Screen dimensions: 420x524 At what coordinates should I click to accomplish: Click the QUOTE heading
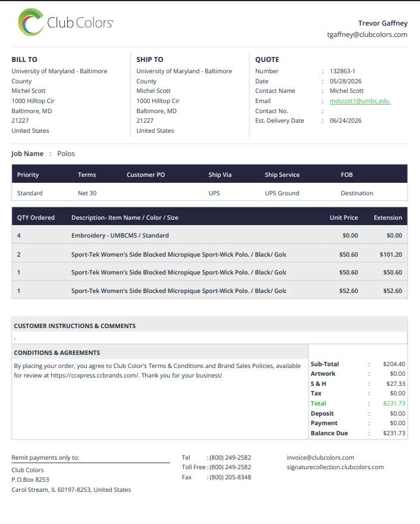[267, 60]
